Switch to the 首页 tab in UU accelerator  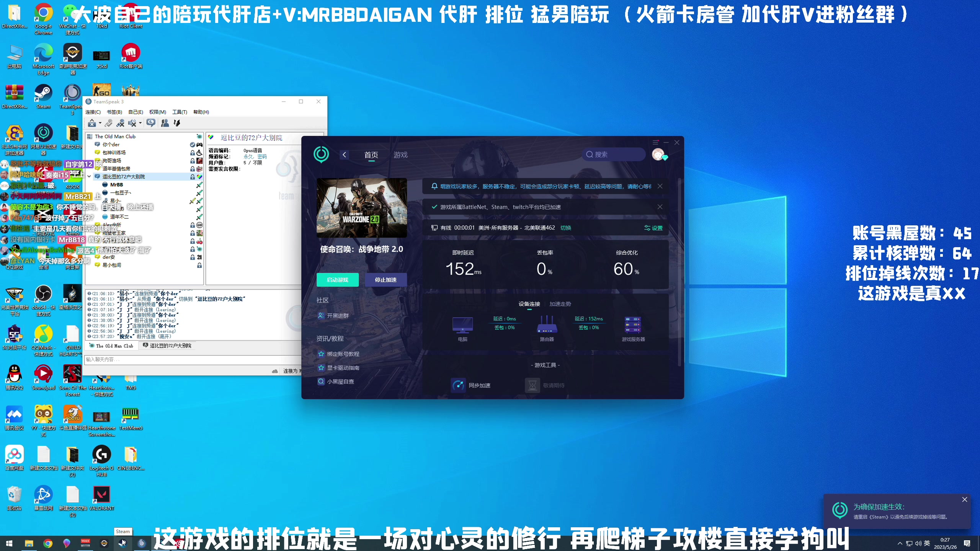pos(371,155)
